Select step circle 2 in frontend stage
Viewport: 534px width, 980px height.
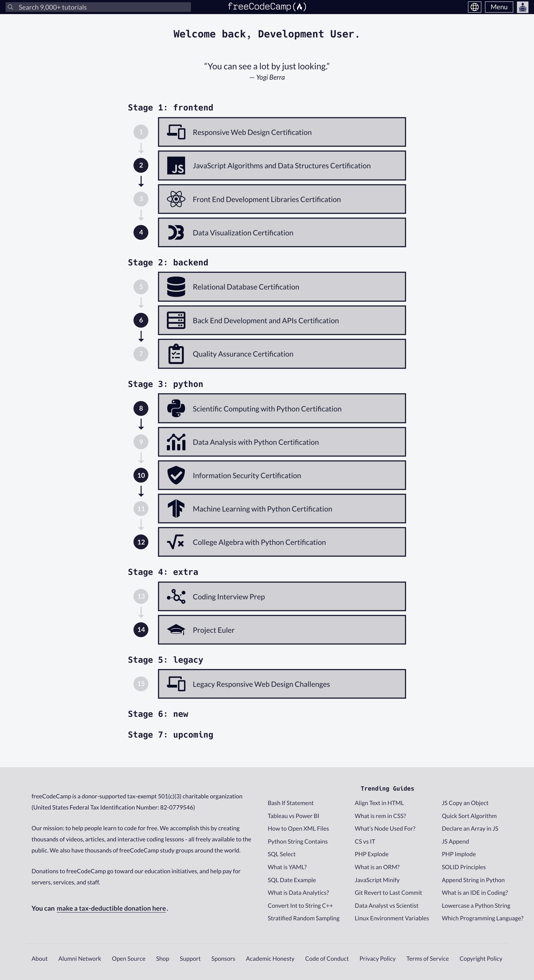141,165
